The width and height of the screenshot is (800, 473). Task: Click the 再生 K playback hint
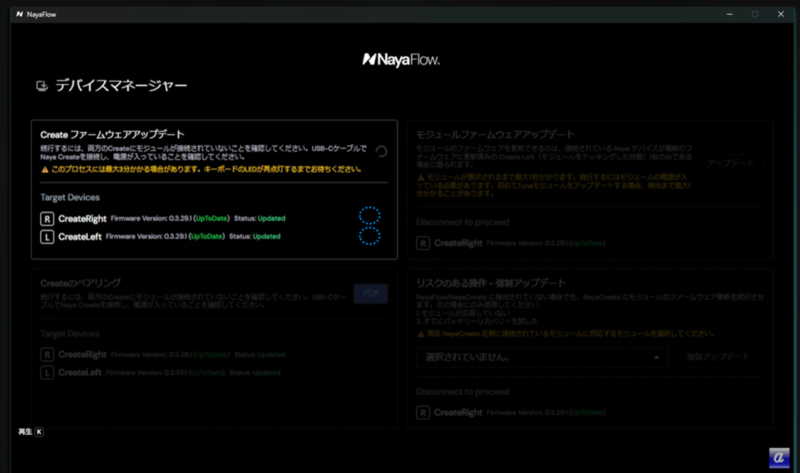point(30,432)
